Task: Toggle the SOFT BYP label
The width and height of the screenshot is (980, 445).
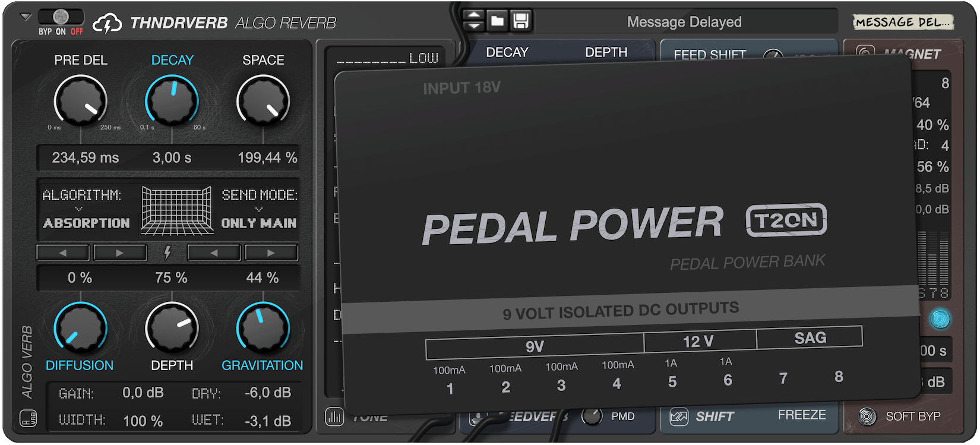Action: click(x=913, y=416)
